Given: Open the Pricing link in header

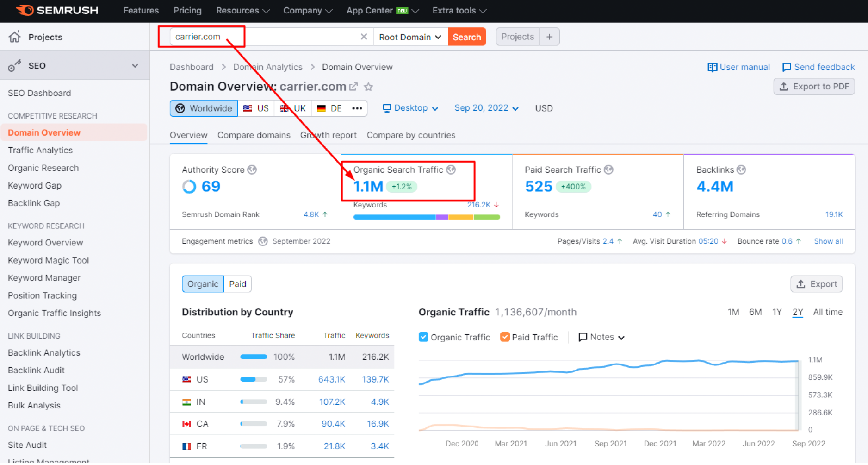Looking at the screenshot, I should pyautogui.click(x=187, y=11).
